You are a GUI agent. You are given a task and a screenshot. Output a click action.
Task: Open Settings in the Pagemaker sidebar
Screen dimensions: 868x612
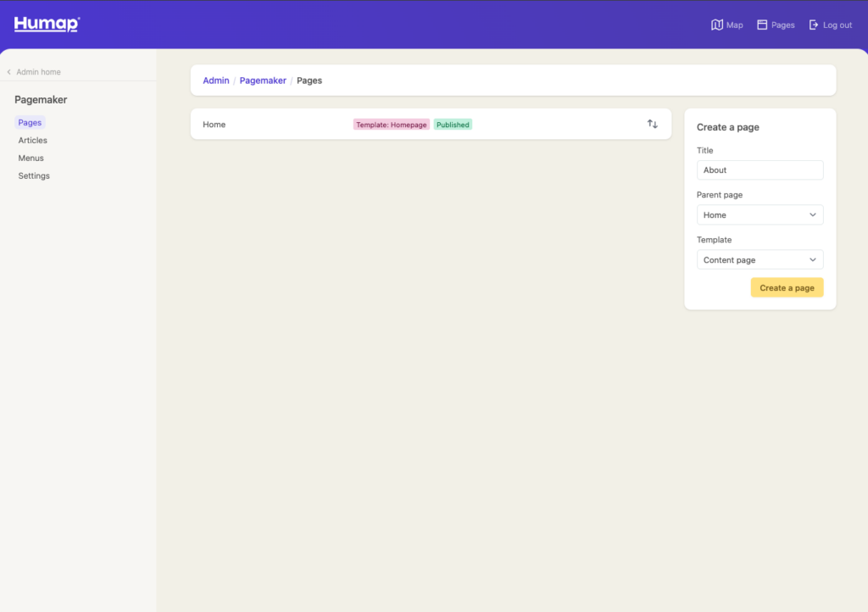(x=34, y=176)
